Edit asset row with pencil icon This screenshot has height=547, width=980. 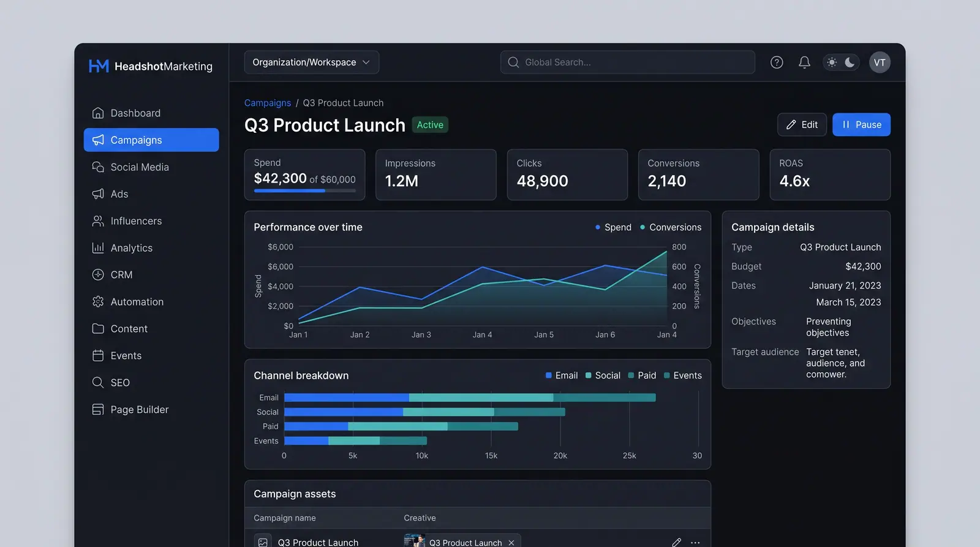pyautogui.click(x=676, y=542)
